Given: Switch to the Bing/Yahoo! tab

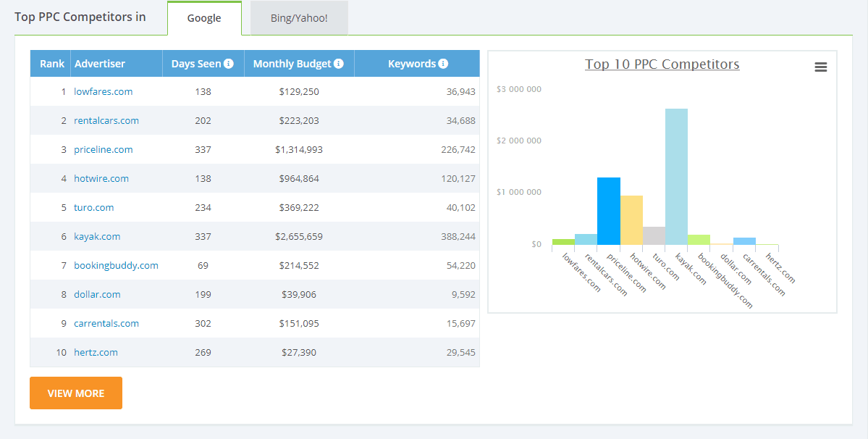Looking at the screenshot, I should (299, 18).
